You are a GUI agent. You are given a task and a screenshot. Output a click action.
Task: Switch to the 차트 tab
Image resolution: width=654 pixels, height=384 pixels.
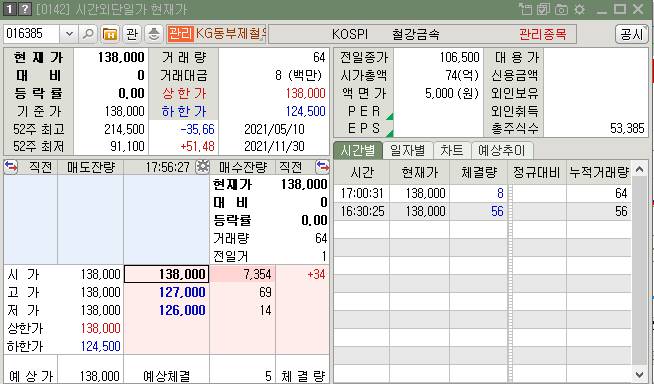(x=452, y=150)
